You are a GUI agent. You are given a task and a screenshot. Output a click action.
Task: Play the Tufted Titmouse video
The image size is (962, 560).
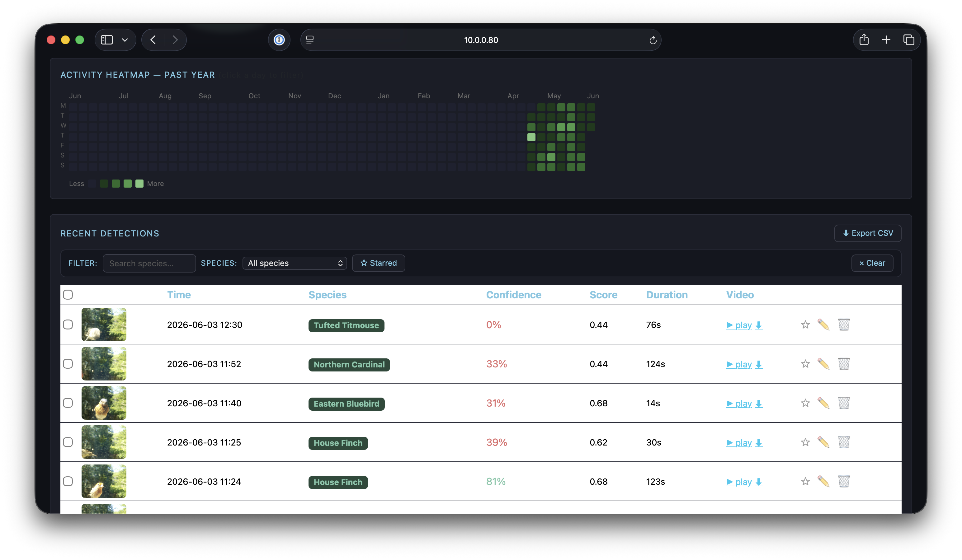(x=739, y=325)
